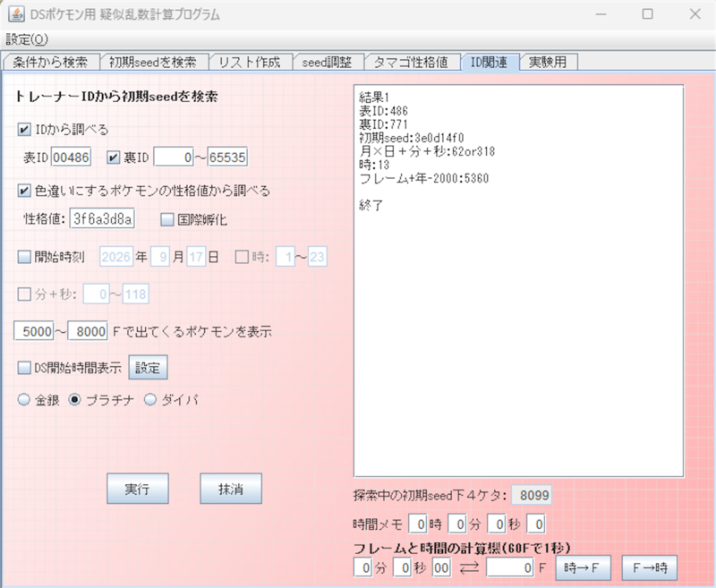716x588 pixels.
Task: Click the day field showing 17
Action: pos(196,257)
